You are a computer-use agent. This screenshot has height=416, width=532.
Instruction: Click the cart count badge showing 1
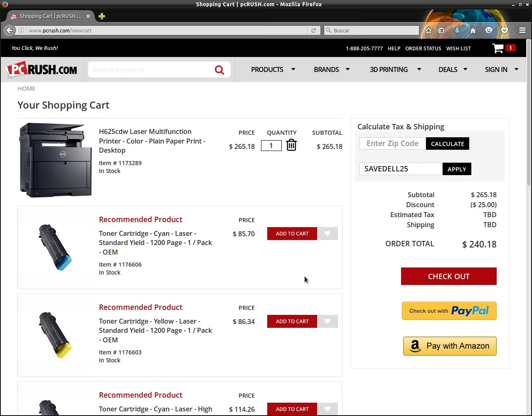click(x=510, y=48)
